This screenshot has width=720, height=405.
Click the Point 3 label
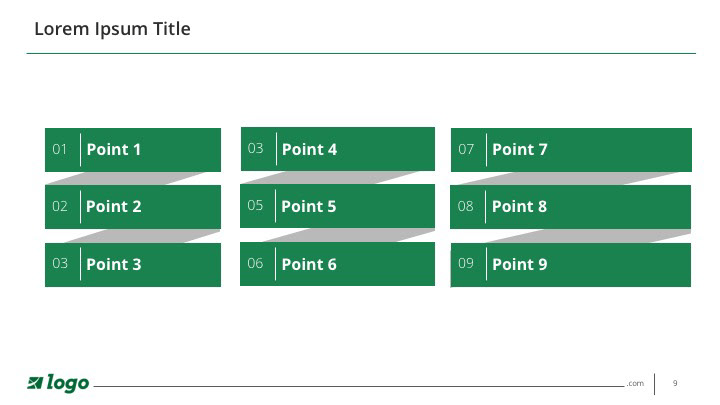[x=113, y=264]
